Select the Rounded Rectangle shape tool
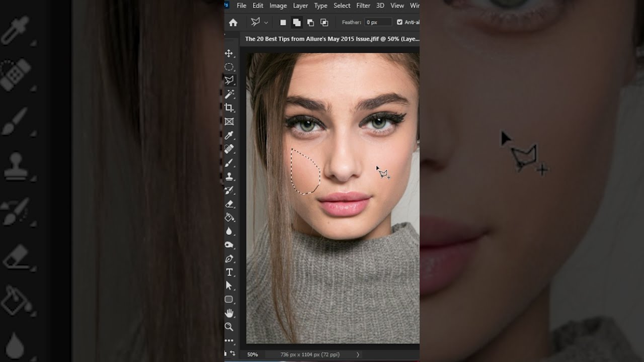 coord(229,299)
